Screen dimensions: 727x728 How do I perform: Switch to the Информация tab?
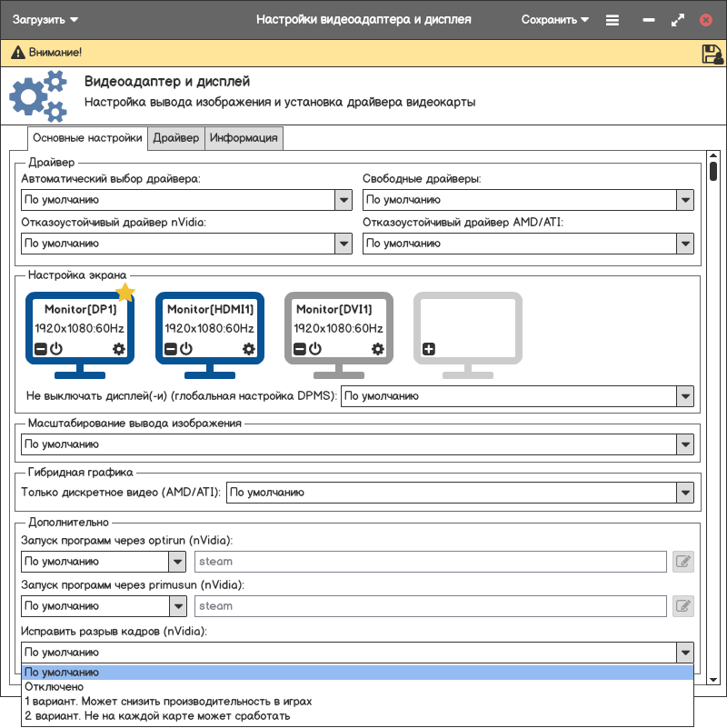tap(244, 138)
